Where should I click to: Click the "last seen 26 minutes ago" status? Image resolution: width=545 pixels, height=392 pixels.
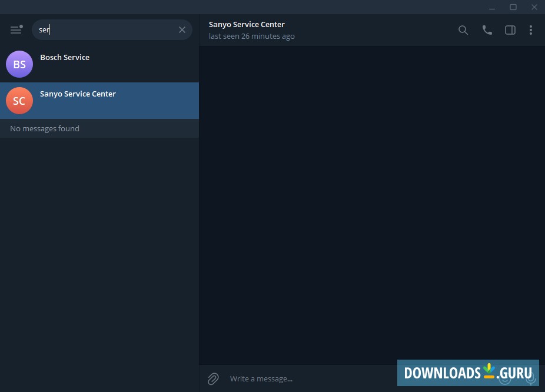point(252,36)
